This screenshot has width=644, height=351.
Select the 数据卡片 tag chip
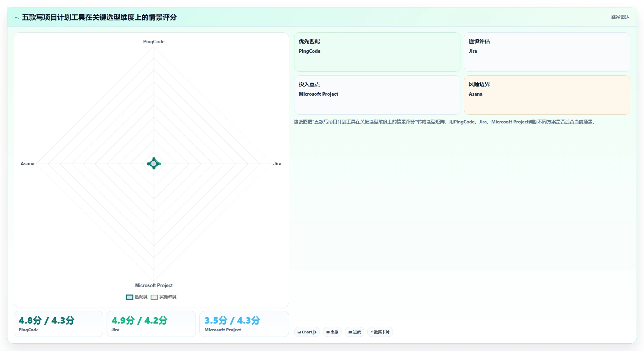(x=380, y=332)
